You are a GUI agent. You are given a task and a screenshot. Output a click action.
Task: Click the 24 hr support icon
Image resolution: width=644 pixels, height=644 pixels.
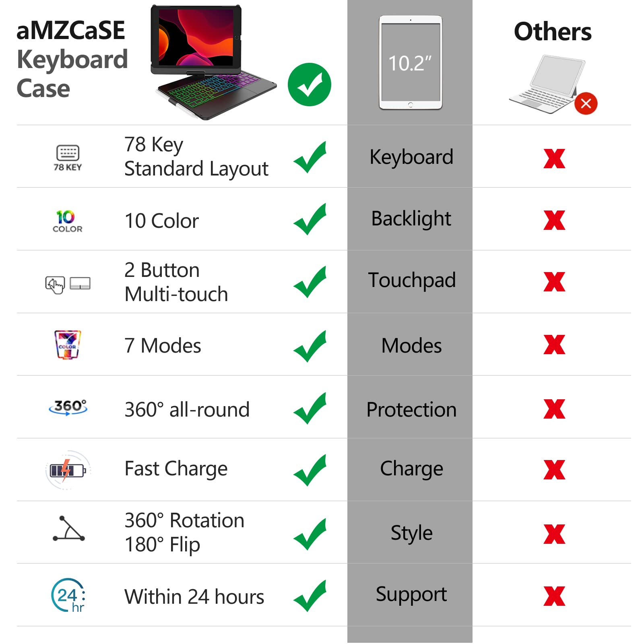point(68,595)
